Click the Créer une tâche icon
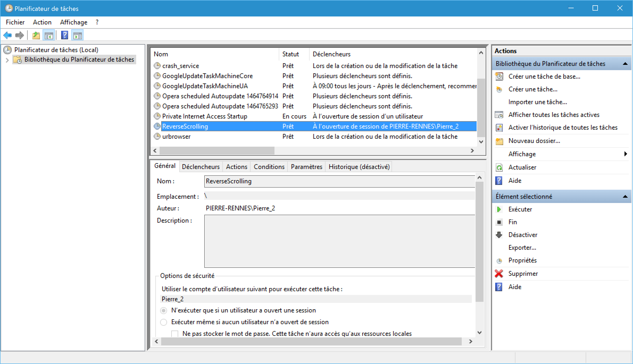 (x=499, y=89)
